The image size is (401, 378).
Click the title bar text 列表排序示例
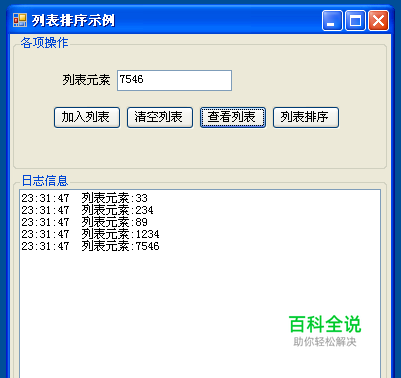pos(73,21)
